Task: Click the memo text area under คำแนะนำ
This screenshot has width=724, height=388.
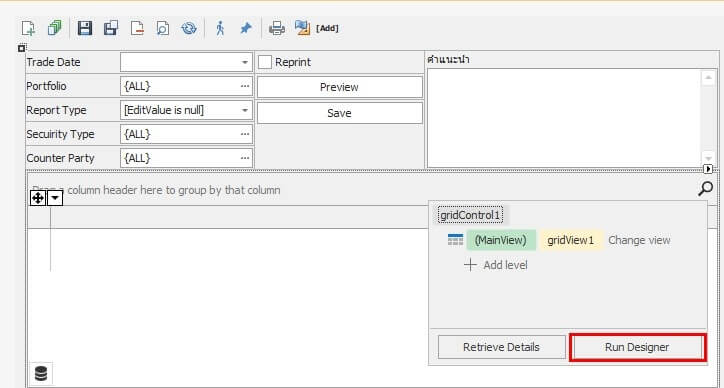Action: 564,118
